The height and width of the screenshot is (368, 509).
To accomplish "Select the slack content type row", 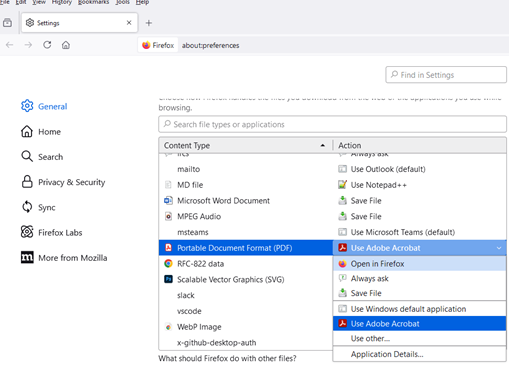I will point(246,295).
